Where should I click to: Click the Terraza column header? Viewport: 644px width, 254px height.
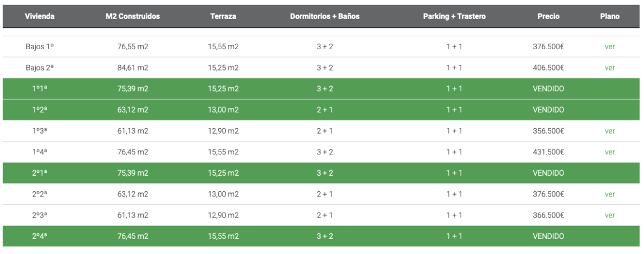[x=223, y=17]
